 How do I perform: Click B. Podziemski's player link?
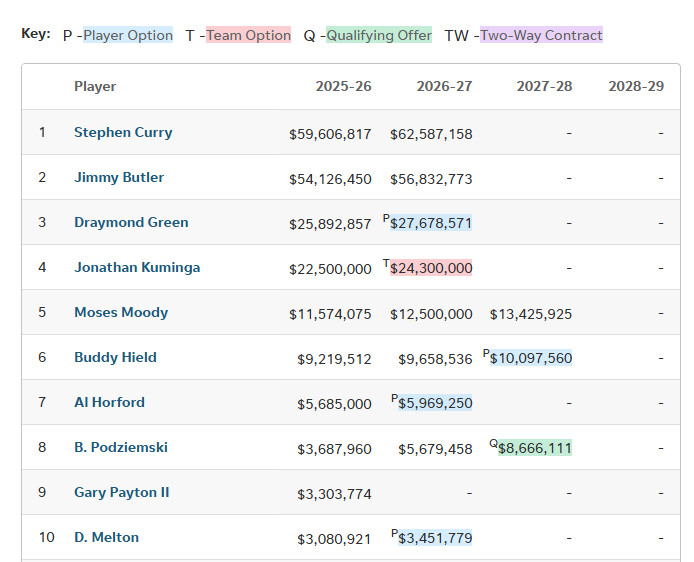coord(121,447)
